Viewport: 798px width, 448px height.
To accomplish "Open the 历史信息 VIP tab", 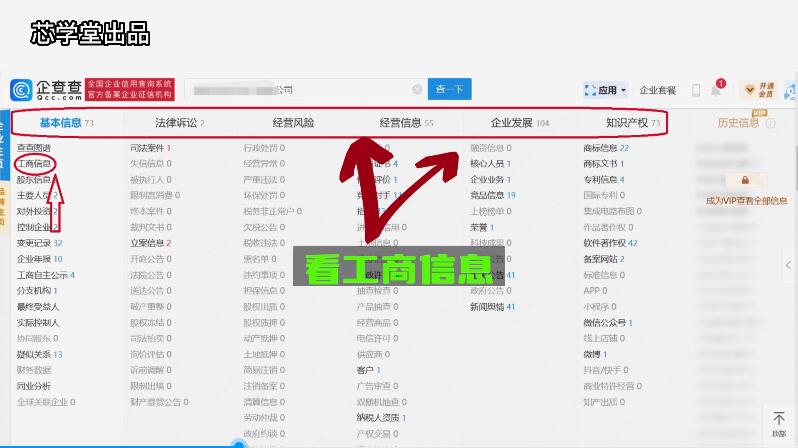I will (x=738, y=123).
